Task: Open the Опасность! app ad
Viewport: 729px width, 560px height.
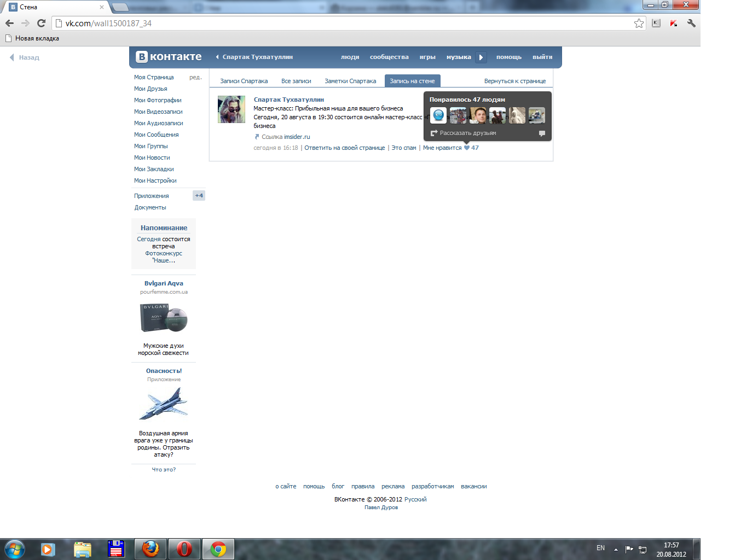Action: (x=164, y=371)
